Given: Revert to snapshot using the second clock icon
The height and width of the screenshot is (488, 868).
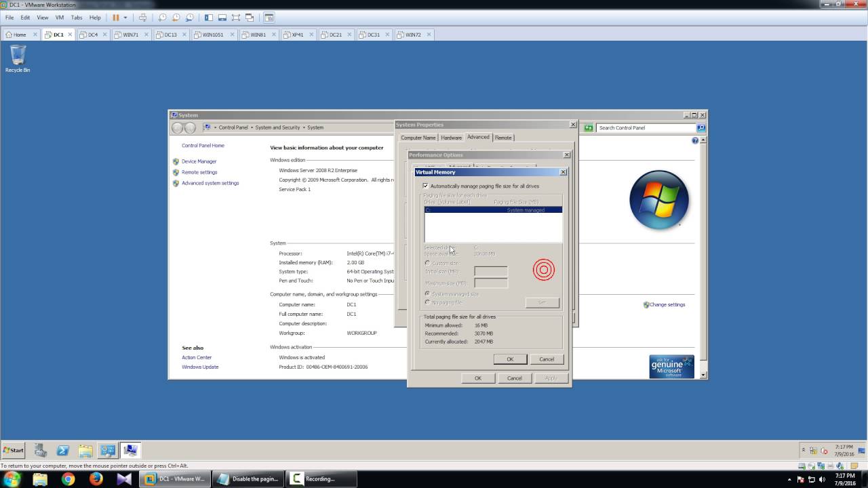Looking at the screenshot, I should pos(176,18).
